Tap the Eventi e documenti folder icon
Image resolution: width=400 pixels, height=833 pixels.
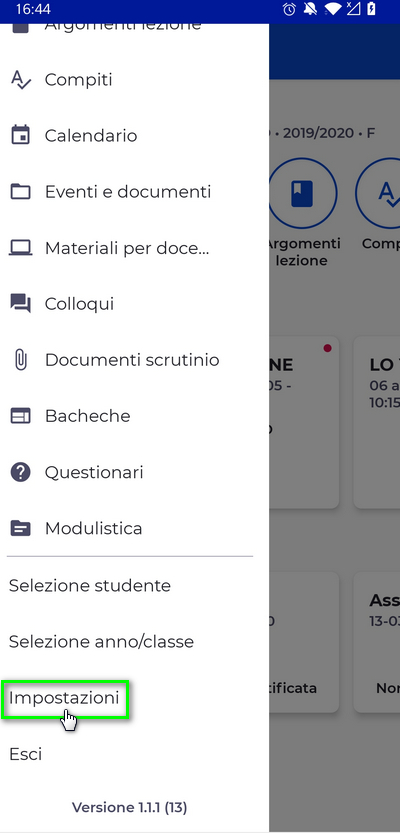tap(21, 191)
